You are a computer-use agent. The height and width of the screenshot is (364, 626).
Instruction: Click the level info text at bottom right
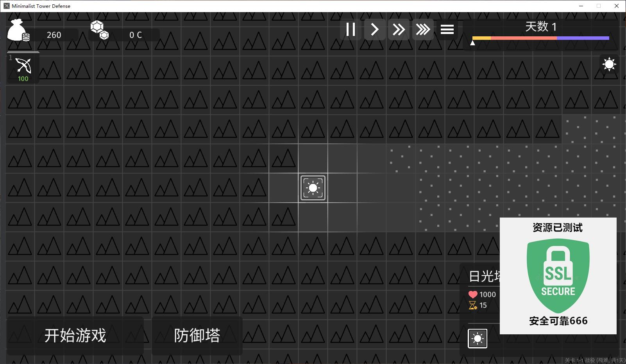(595, 360)
